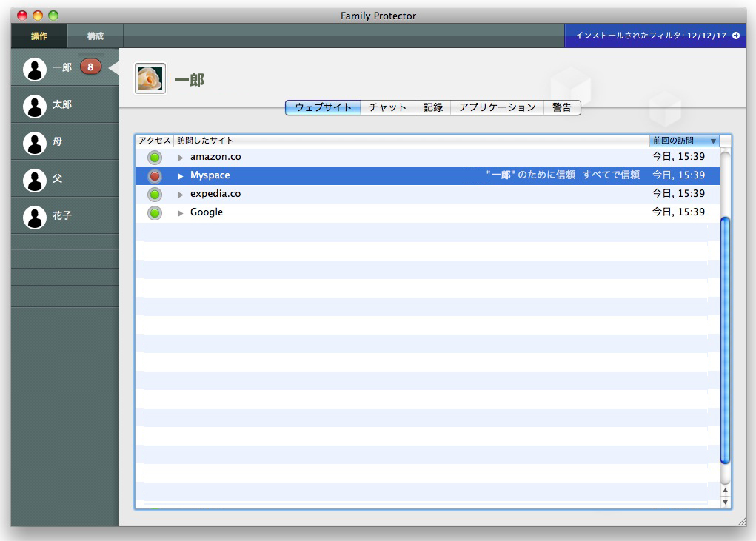Click the arrow icon next to installed filter date
756x541 pixels.
pyautogui.click(x=736, y=36)
